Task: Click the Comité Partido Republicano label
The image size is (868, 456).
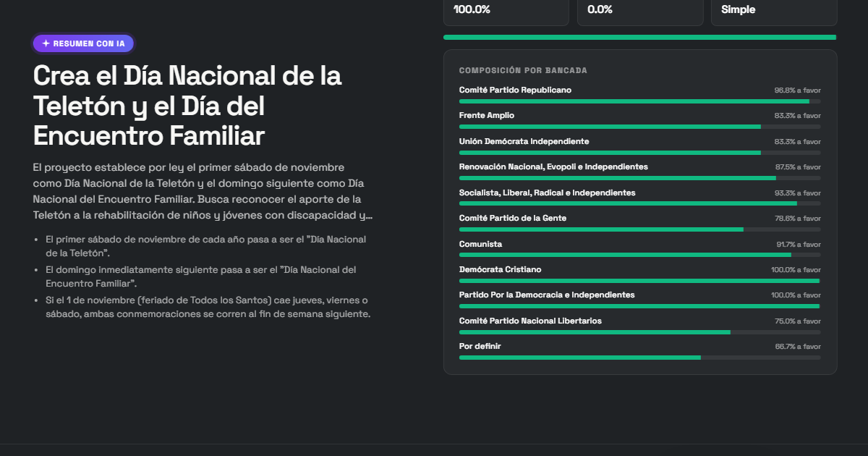Action: pos(515,90)
